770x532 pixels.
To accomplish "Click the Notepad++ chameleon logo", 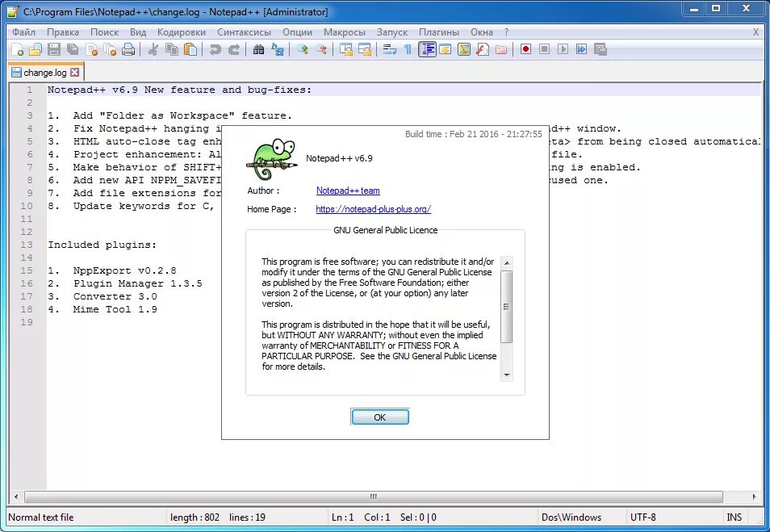I will 272,160.
